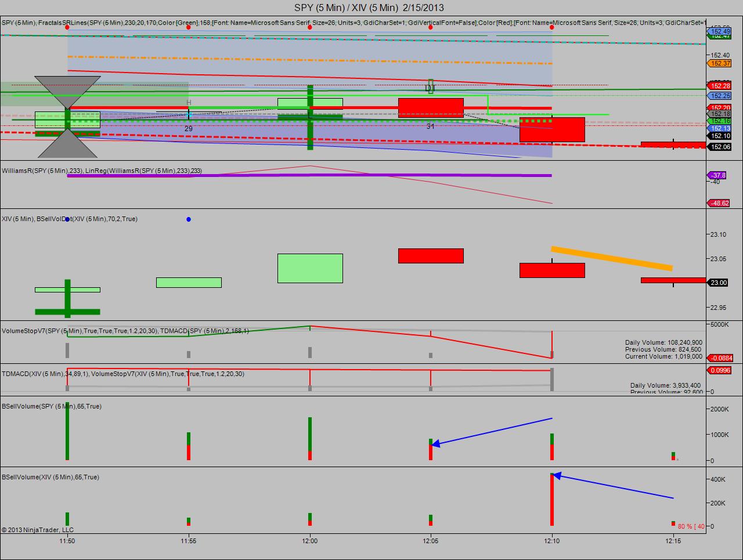
Task: Click the blue dot at 11:55 in XIV panel
Action: (x=189, y=219)
